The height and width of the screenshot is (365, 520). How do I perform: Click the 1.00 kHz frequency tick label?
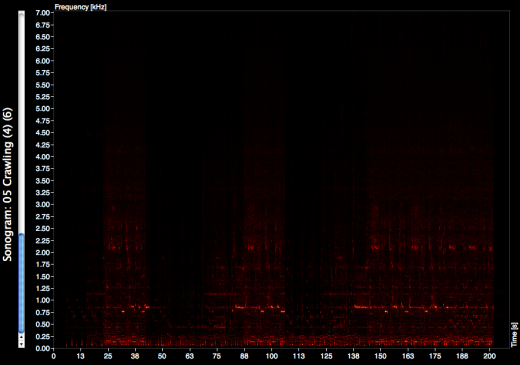[43, 300]
